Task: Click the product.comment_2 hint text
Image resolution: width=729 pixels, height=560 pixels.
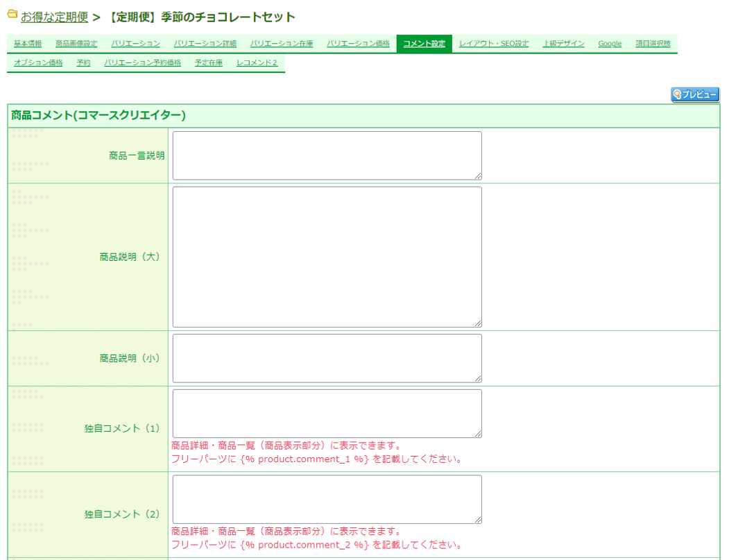Action: pyautogui.click(x=318, y=545)
